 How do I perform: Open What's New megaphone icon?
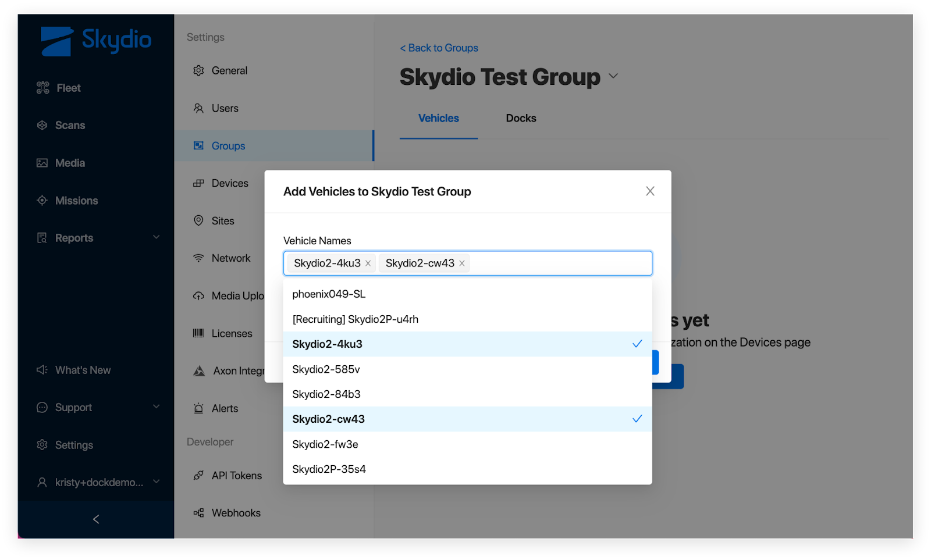click(x=42, y=370)
